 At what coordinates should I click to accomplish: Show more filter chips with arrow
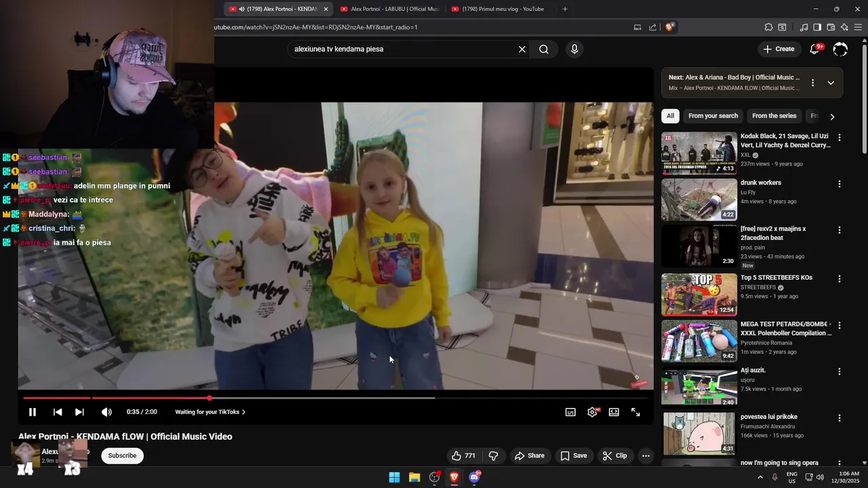click(832, 117)
